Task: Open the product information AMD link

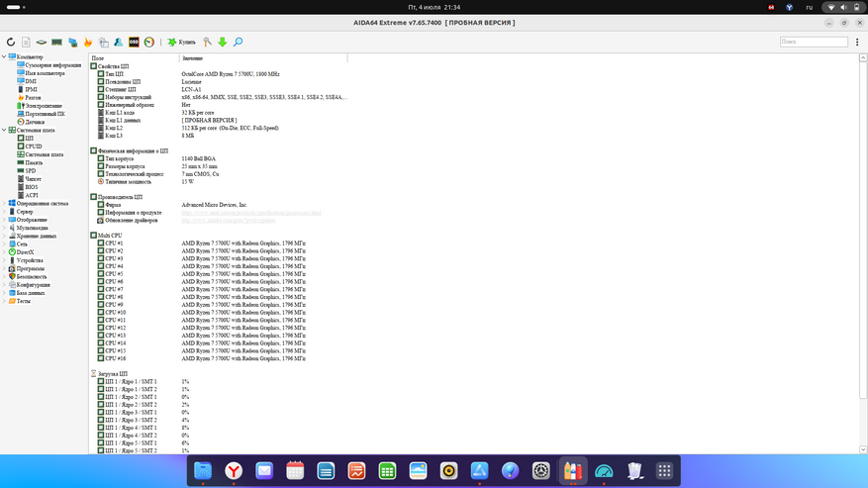Action: coord(251,213)
